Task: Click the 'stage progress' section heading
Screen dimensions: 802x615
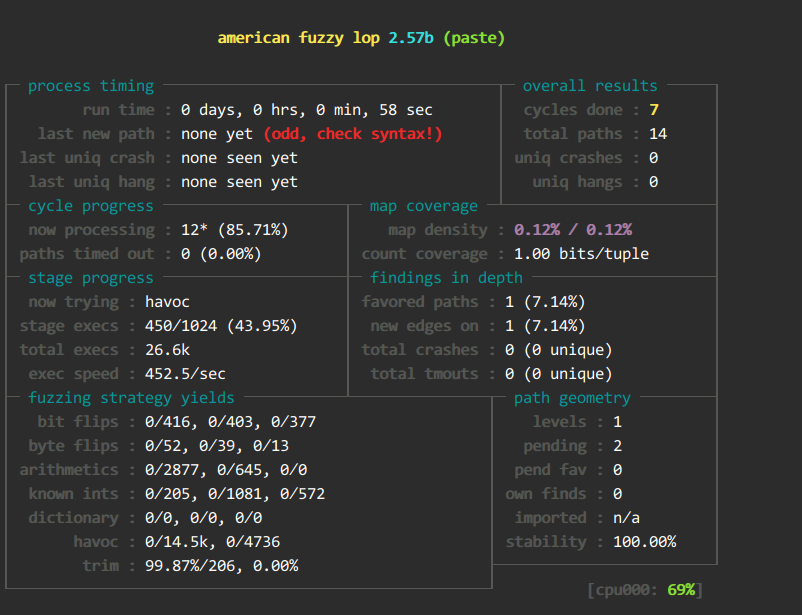Action: point(91,278)
